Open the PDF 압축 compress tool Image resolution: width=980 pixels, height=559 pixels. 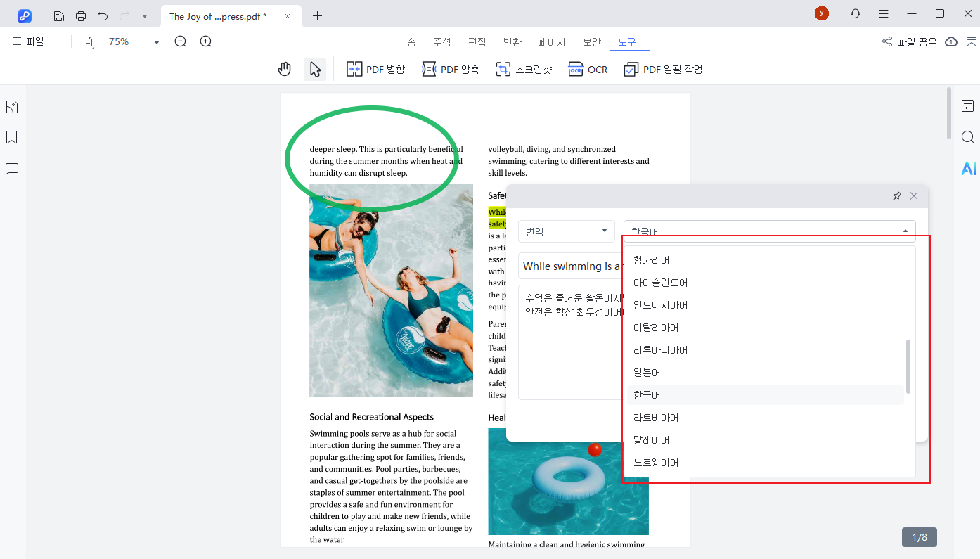click(x=451, y=69)
